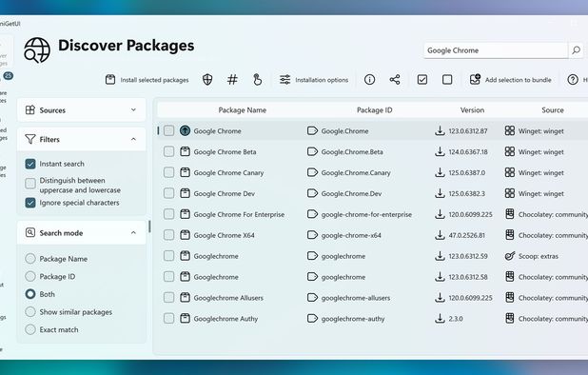Click install as administrator shield icon
This screenshot has height=375, width=588.
(x=207, y=80)
